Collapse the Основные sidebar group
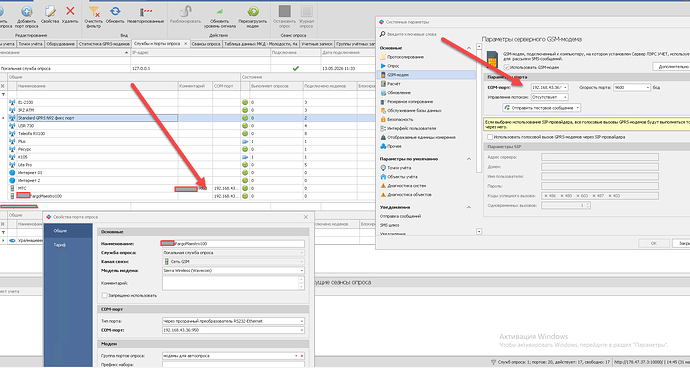Viewport: 690px width, 368px height. point(469,48)
